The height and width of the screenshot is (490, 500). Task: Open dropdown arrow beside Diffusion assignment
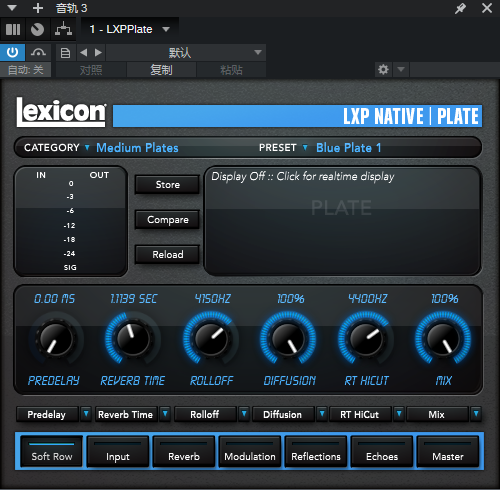point(322,414)
